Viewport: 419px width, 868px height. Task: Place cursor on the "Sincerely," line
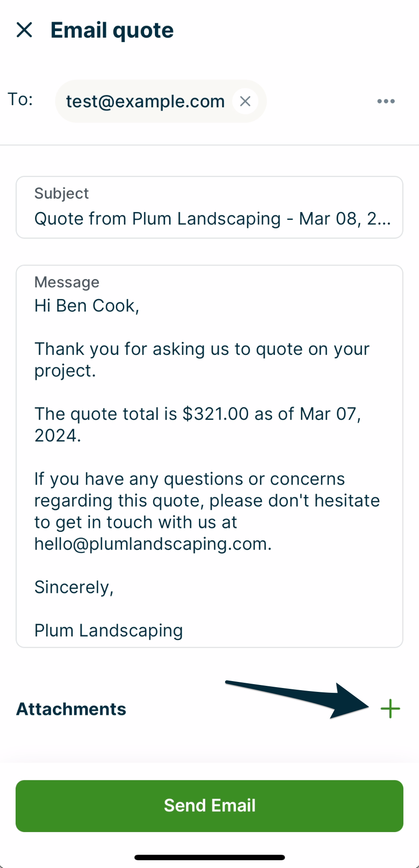click(x=74, y=587)
